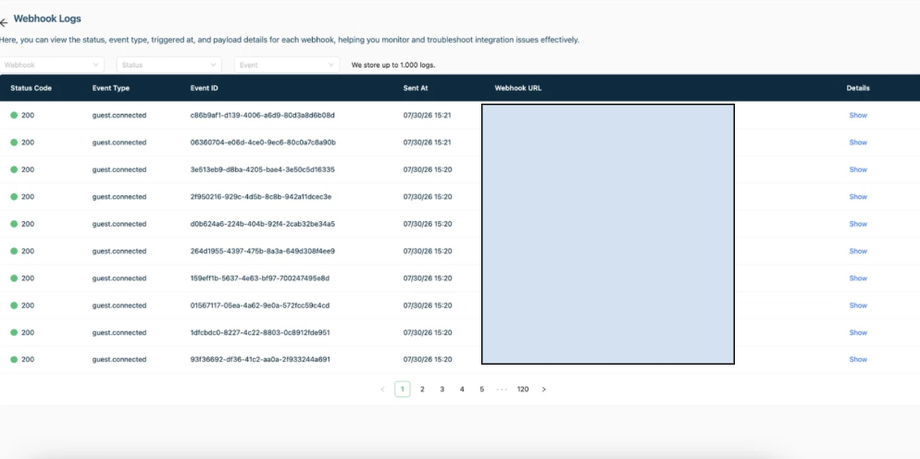Jump ahead using the pagination ellipsis
The width and height of the screenshot is (920, 459).
tap(501, 389)
